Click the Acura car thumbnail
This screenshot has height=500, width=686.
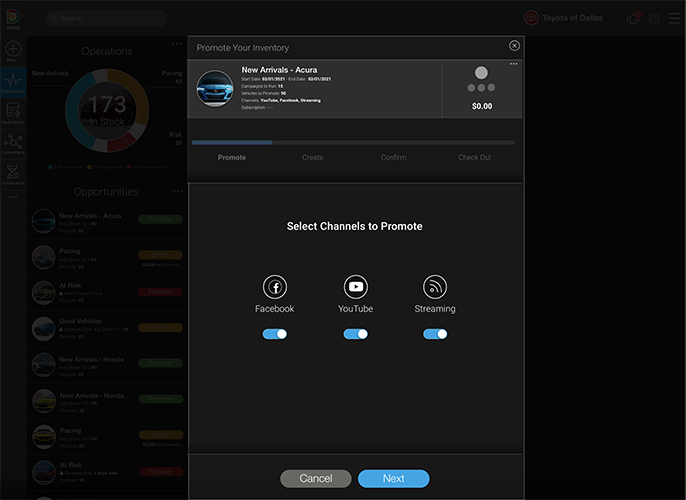(215, 88)
